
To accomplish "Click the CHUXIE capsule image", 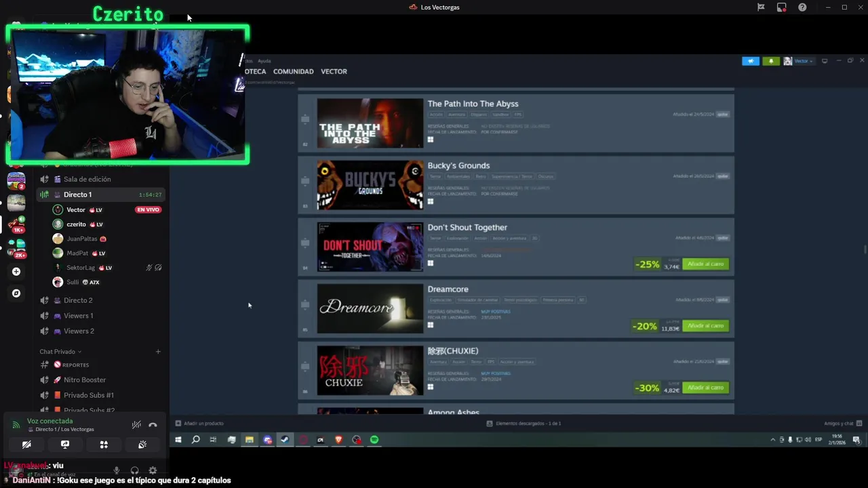I will point(370,371).
